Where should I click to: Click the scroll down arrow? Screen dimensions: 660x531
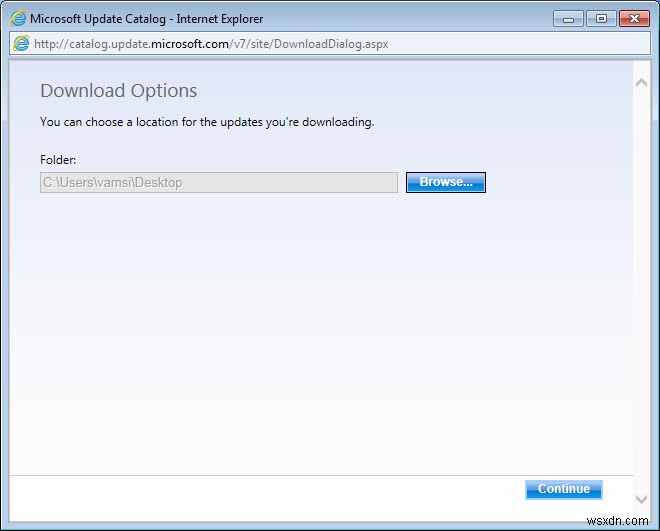641,499
